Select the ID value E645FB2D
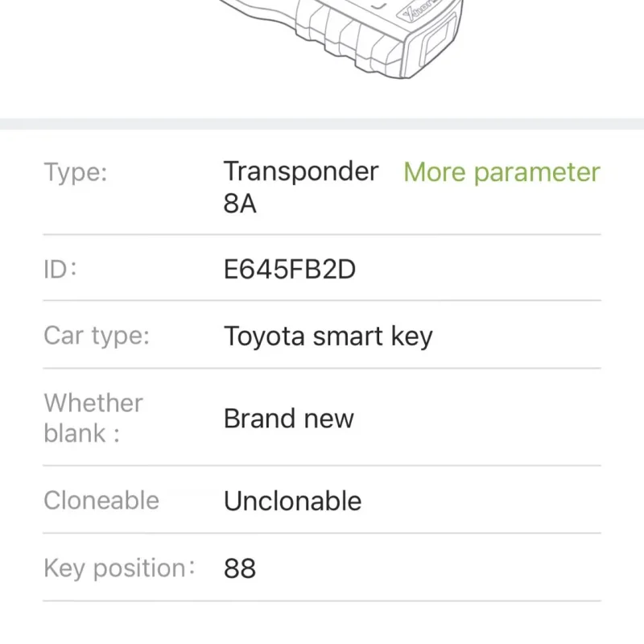The image size is (644, 644). coord(290,269)
